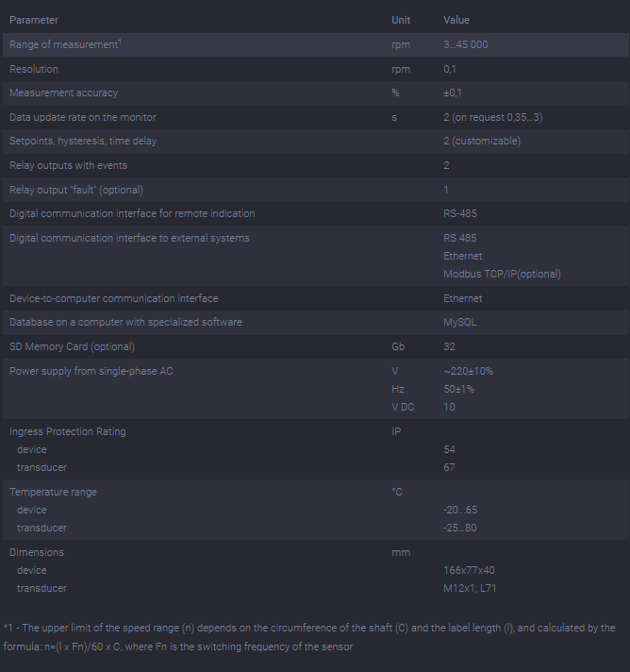Select the '2 (customizable)' setpoints value
The width and height of the screenshot is (630, 672).
pos(482,142)
